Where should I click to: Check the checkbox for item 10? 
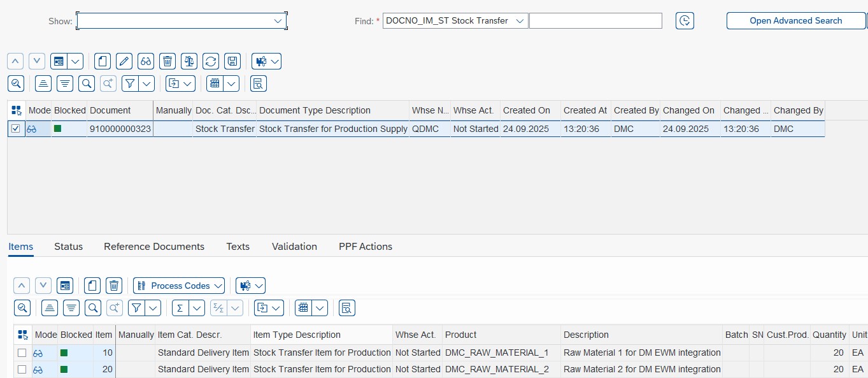(x=22, y=353)
